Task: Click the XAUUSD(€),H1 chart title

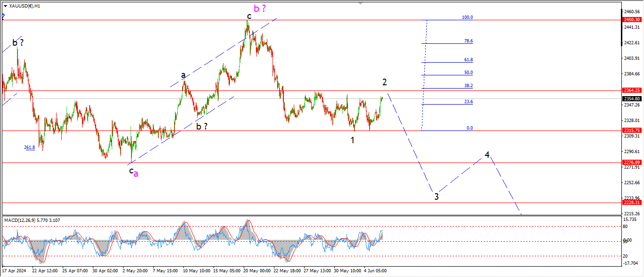Action: (25, 6)
